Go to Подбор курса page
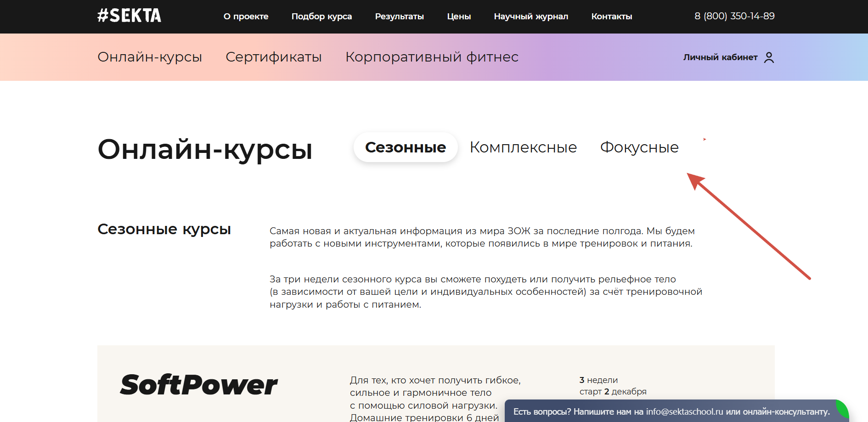 tap(321, 17)
